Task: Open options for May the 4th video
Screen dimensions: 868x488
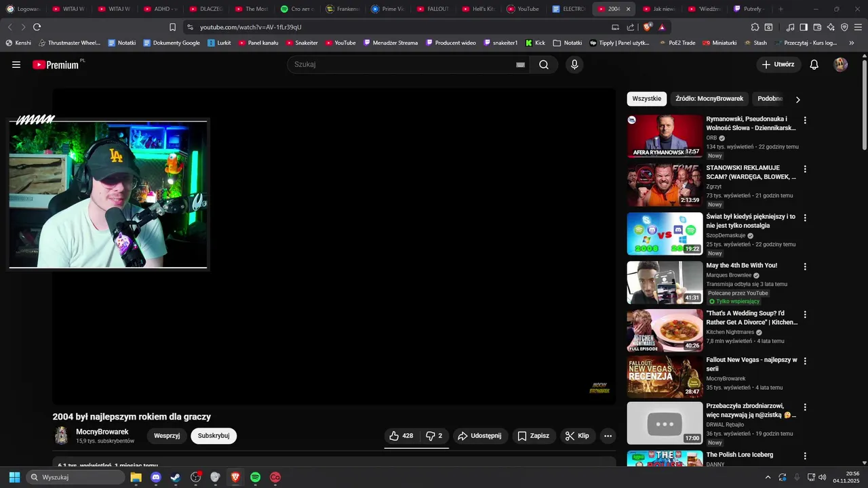Action: 805,266
